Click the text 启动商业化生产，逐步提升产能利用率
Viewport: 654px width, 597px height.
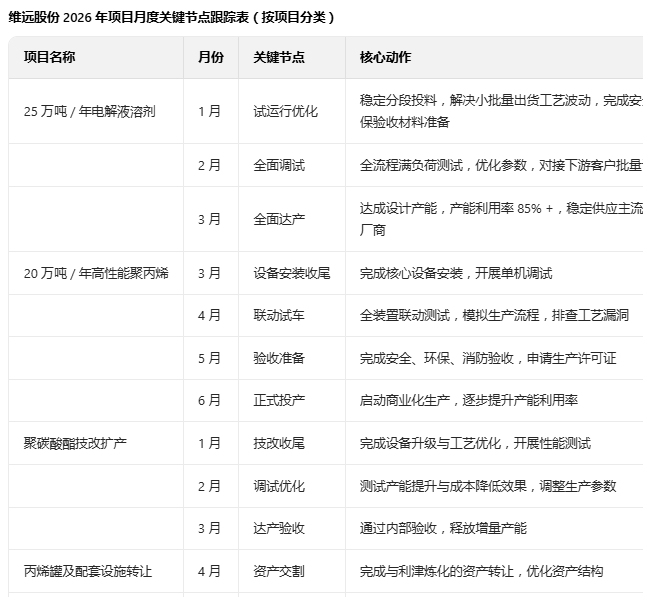[x=469, y=400]
